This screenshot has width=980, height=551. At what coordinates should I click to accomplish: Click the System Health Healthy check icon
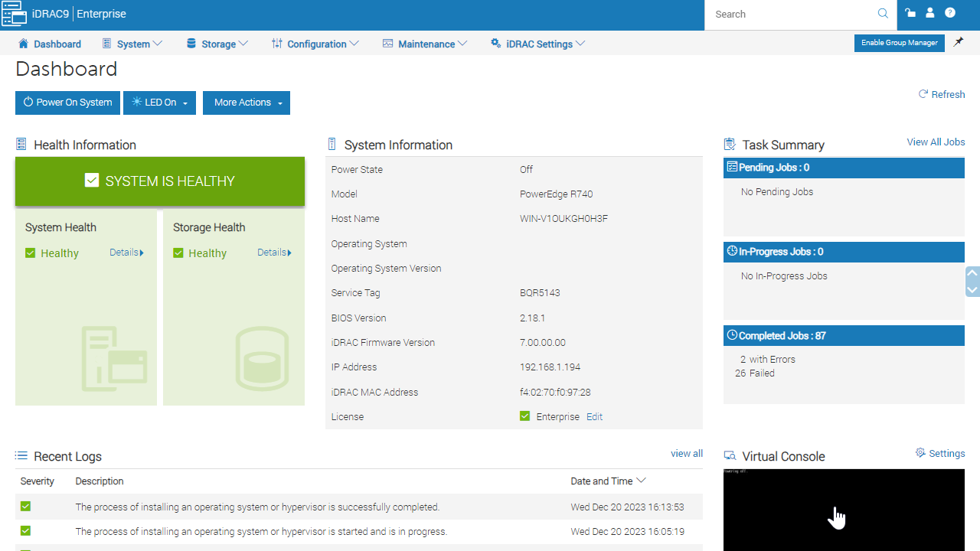31,253
